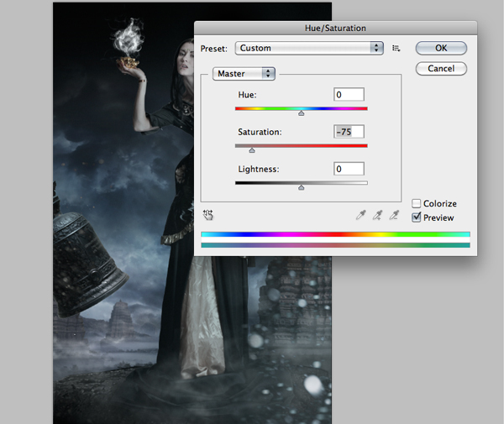The width and height of the screenshot is (504, 424).
Task: Select the Add to Sample eyedropper
Action: [x=377, y=215]
